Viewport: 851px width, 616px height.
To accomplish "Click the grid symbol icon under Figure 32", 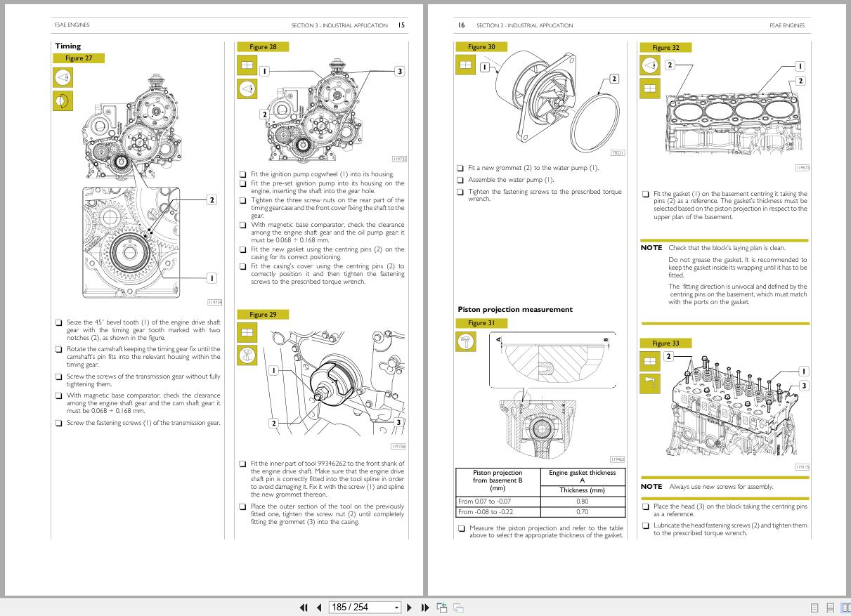I will click(x=650, y=89).
